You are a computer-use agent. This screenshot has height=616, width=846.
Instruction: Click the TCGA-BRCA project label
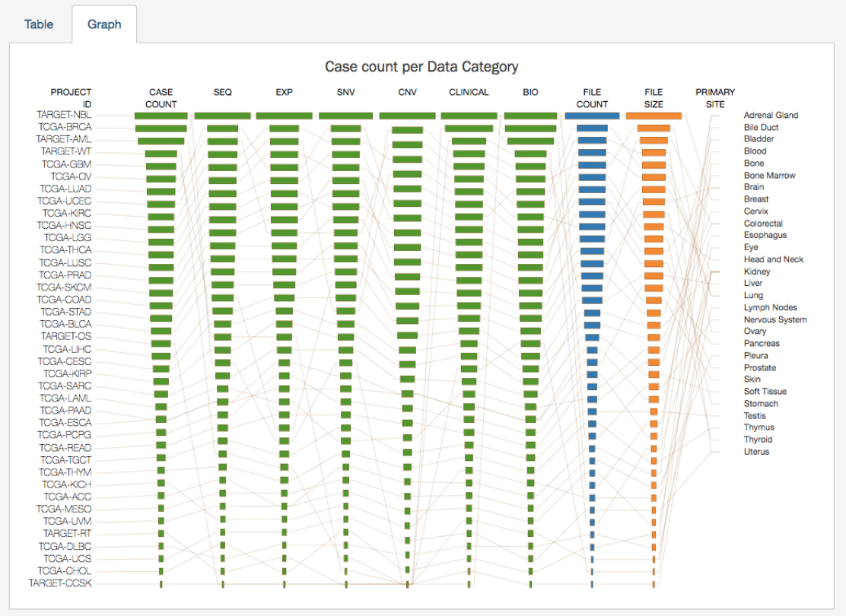coord(66,127)
